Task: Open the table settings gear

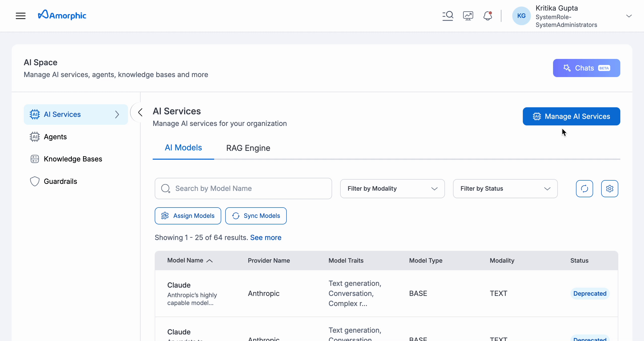Action: [610, 188]
